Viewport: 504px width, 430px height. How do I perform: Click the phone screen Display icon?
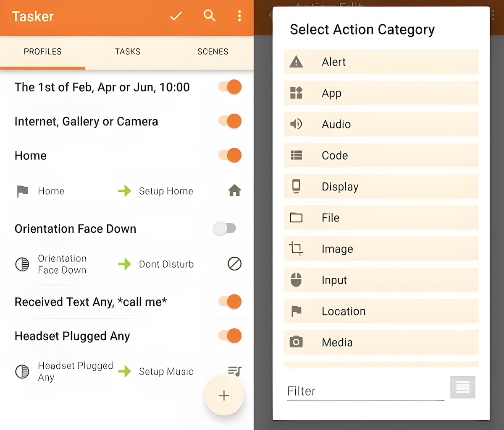pos(296,186)
